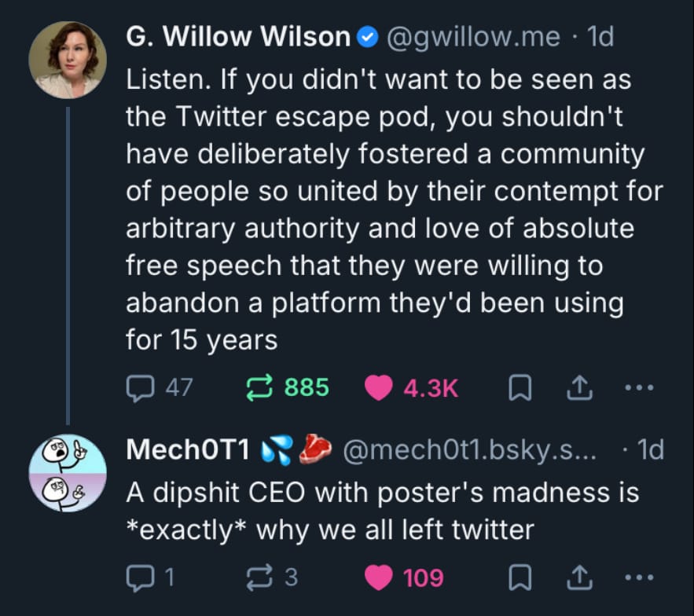Visit the @gwillow.me handle
This screenshot has width=694, height=616.
[x=474, y=36]
